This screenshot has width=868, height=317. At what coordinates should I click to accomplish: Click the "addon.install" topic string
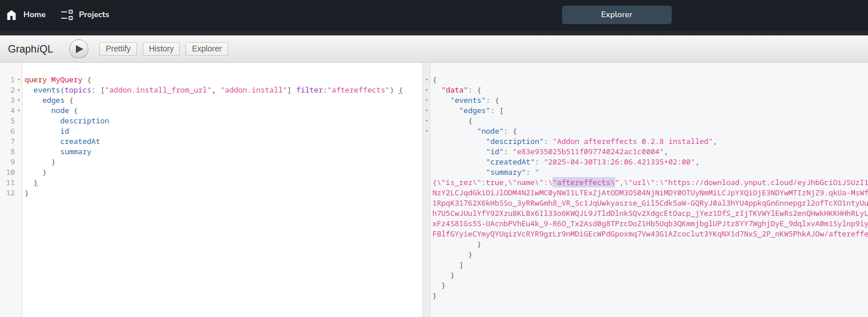[253, 90]
